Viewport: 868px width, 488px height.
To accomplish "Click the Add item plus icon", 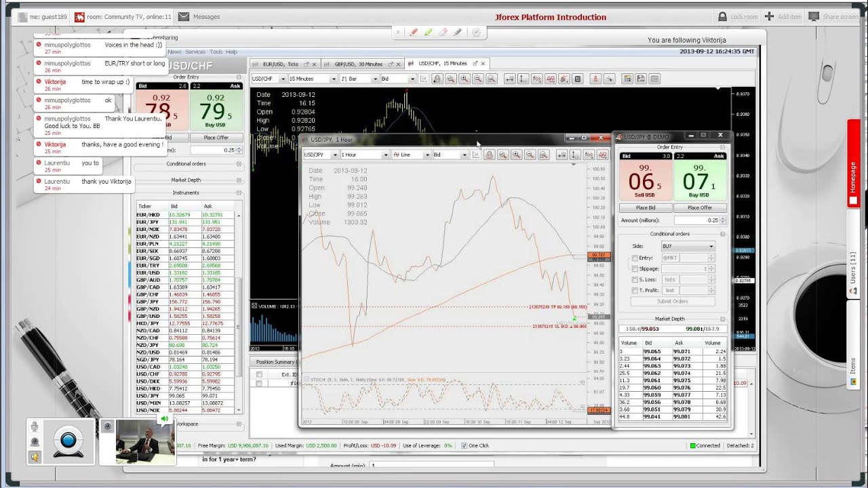I will (769, 17).
